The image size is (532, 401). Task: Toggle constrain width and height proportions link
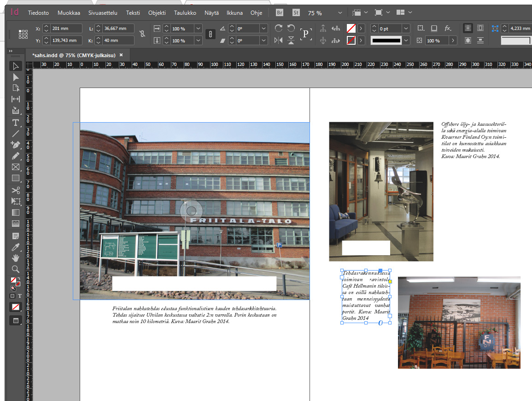(142, 34)
